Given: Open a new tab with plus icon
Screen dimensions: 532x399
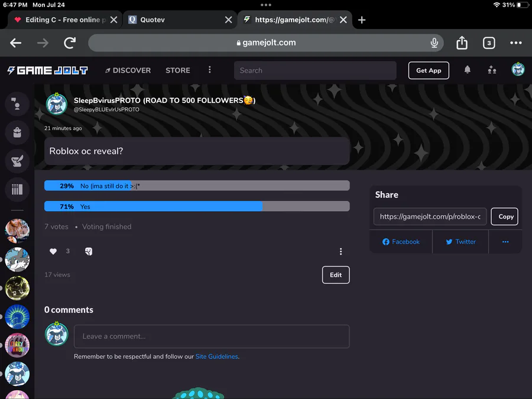Looking at the screenshot, I should tap(362, 20).
